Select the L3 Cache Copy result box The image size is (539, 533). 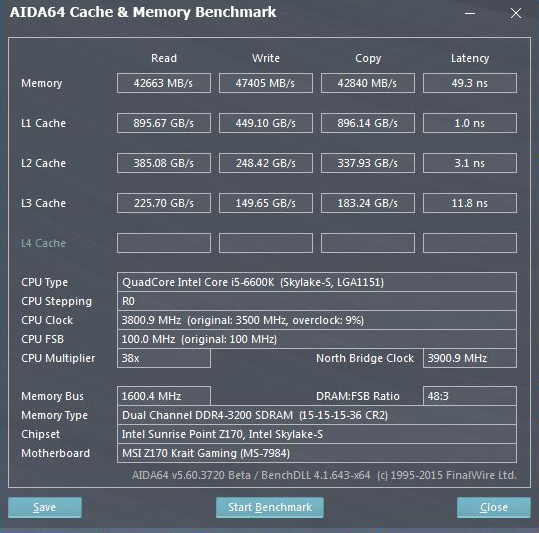coord(368,203)
